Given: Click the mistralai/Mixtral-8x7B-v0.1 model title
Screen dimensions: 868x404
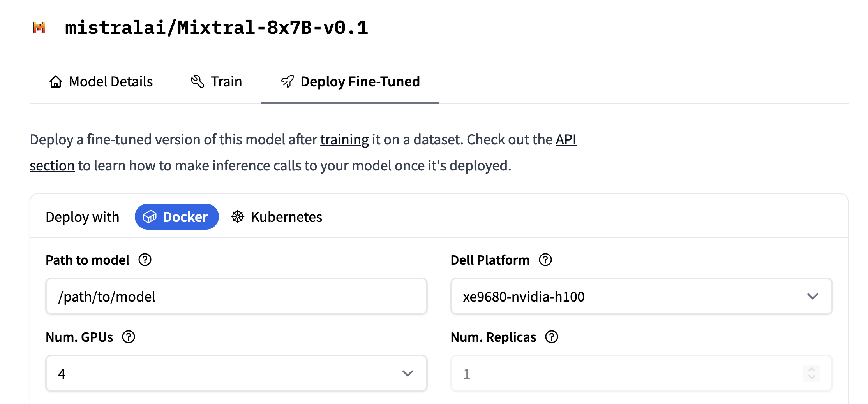Looking at the screenshot, I should tap(217, 28).
